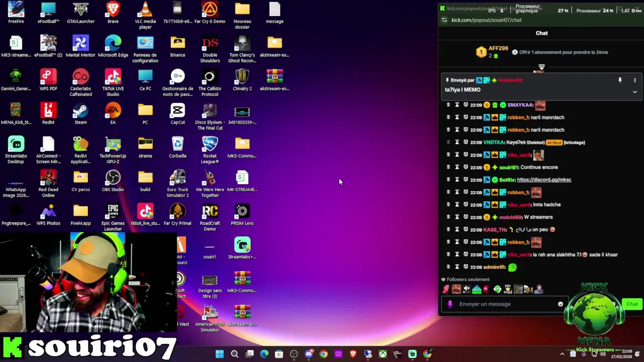Open the discord.gg/mksc link in chat
Screen dimensions: 644x362
(x=544, y=179)
